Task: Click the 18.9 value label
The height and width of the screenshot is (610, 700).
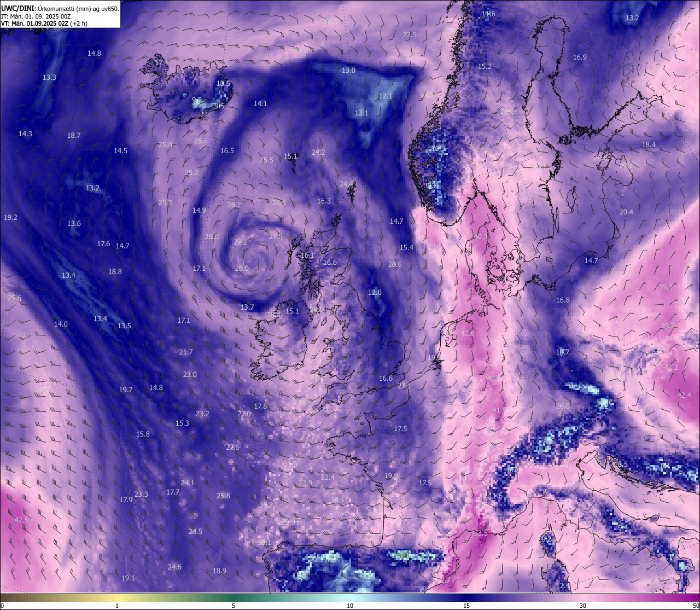Action: [219, 571]
